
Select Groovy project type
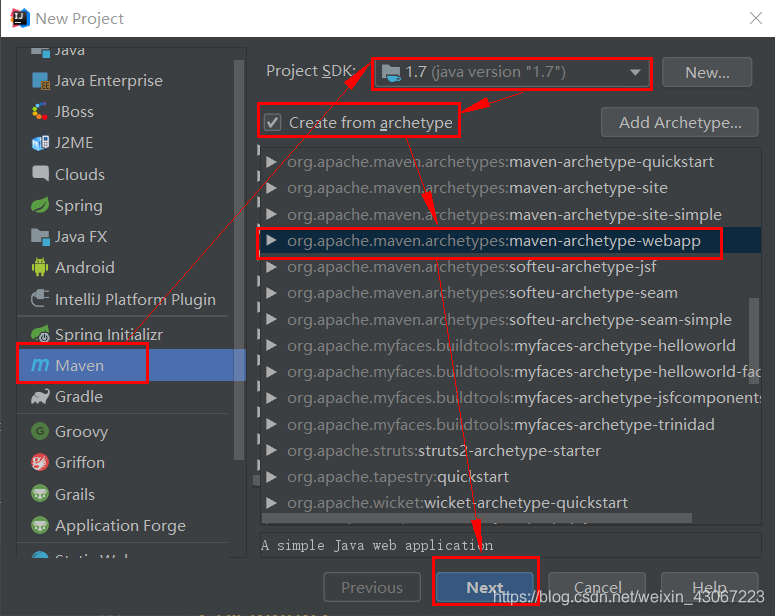(125, 431)
